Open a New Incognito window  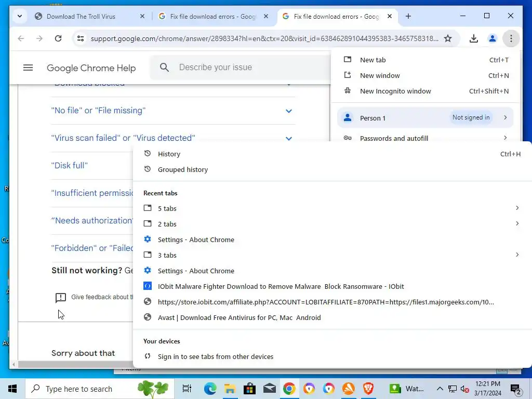point(425,91)
